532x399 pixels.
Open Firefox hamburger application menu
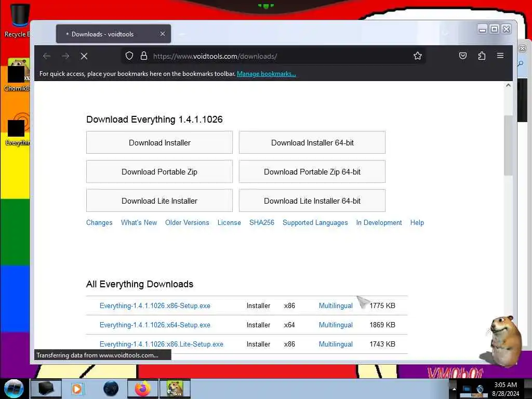500,56
